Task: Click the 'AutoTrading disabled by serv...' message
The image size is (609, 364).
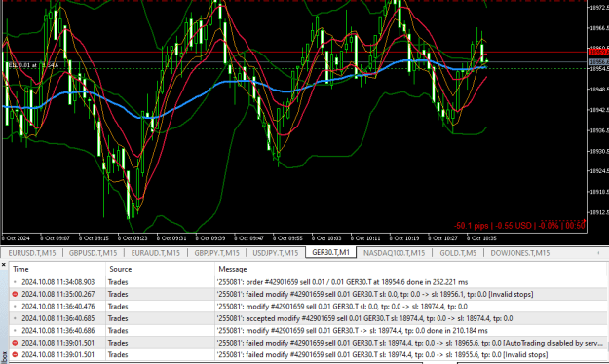Action: pyautogui.click(x=410, y=343)
